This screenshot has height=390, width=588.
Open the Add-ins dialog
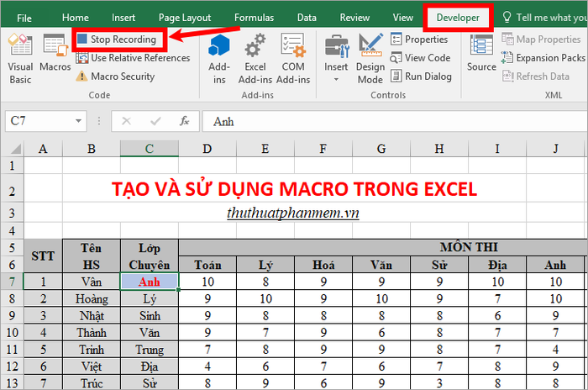click(219, 58)
